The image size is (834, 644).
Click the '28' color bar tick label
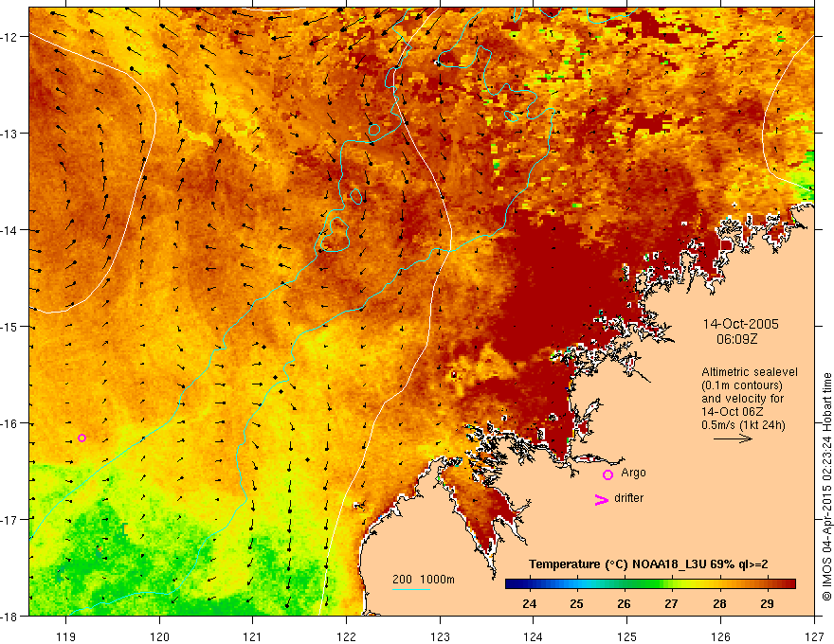coord(719,603)
